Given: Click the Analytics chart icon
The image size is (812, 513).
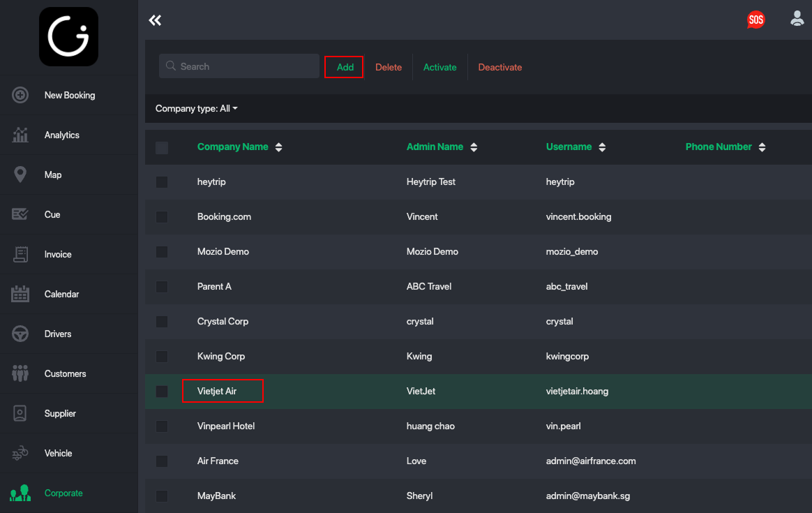Looking at the screenshot, I should pos(20,135).
